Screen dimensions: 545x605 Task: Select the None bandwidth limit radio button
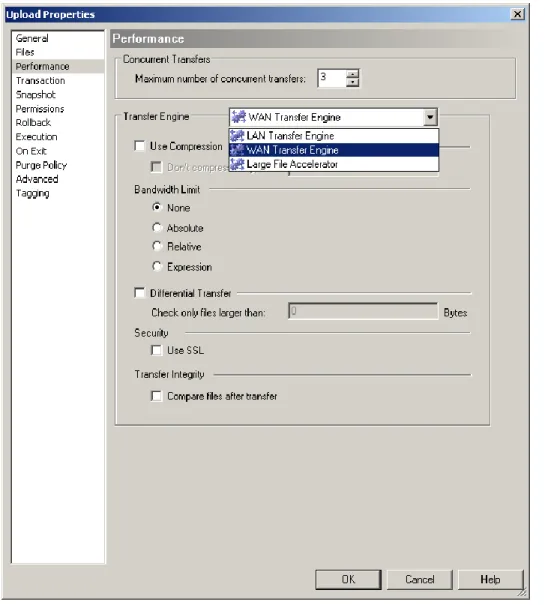[157, 207]
